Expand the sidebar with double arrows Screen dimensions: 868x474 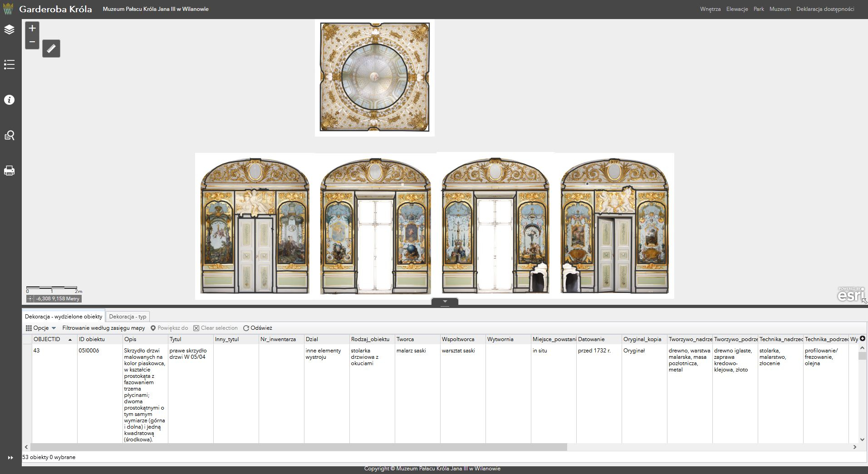pos(10,458)
